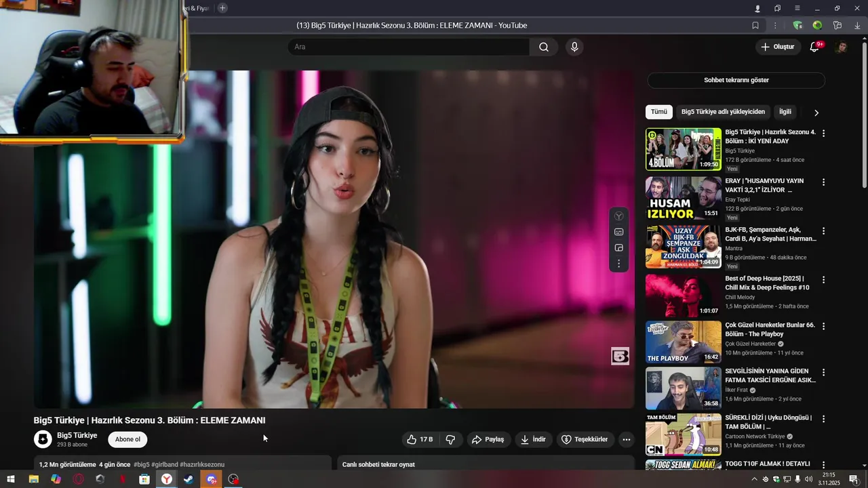Screen dimensions: 868x488
Task: Click the İndir download button
Action: [x=533, y=439]
